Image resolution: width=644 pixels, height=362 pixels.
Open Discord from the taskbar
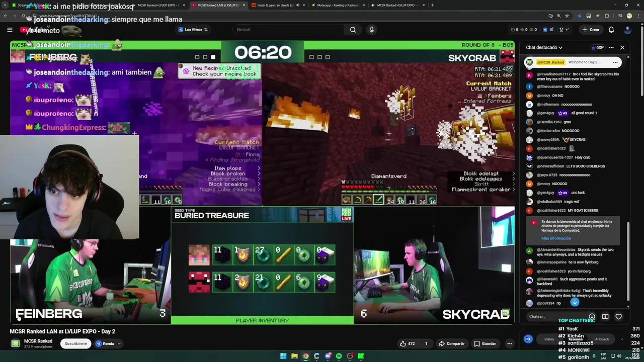click(328, 356)
